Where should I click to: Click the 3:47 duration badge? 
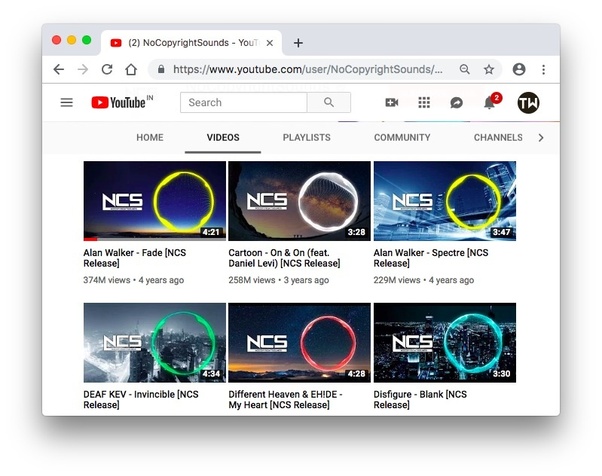click(501, 232)
